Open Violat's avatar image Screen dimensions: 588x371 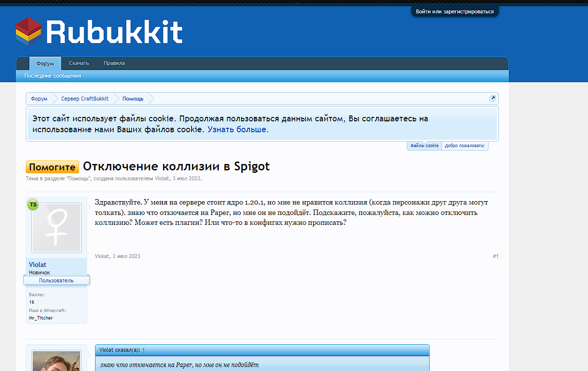[56, 228]
